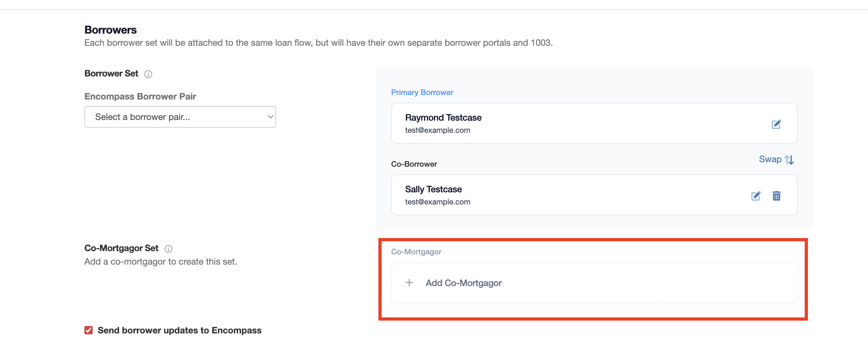This screenshot has height=359, width=868.
Task: Click the dropdown chevron on the borrower pair selector
Action: pos(269,116)
